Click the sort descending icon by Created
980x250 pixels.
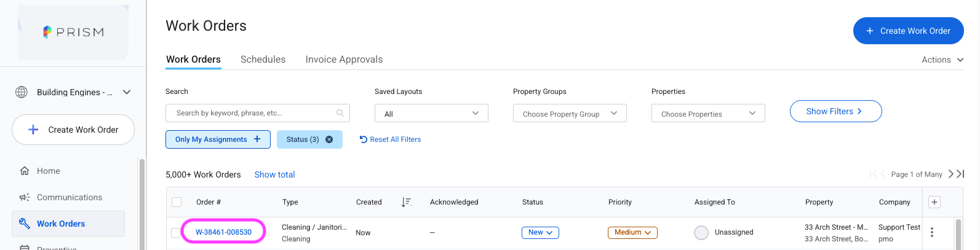click(x=406, y=202)
